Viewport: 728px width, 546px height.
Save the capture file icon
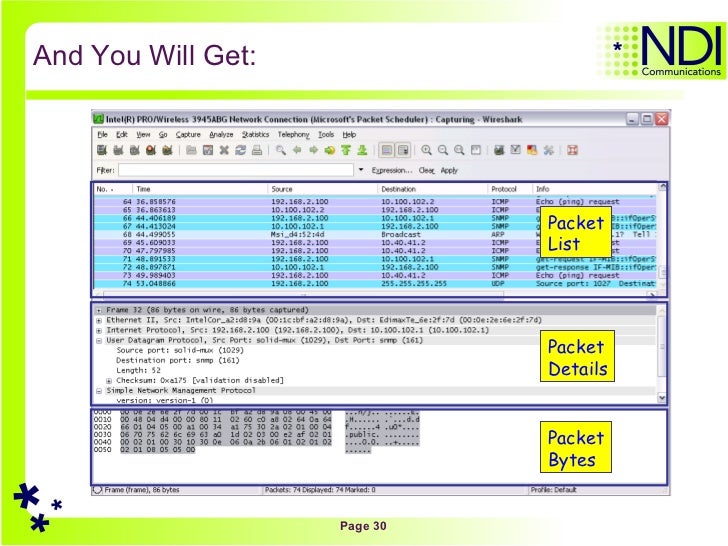click(x=208, y=150)
